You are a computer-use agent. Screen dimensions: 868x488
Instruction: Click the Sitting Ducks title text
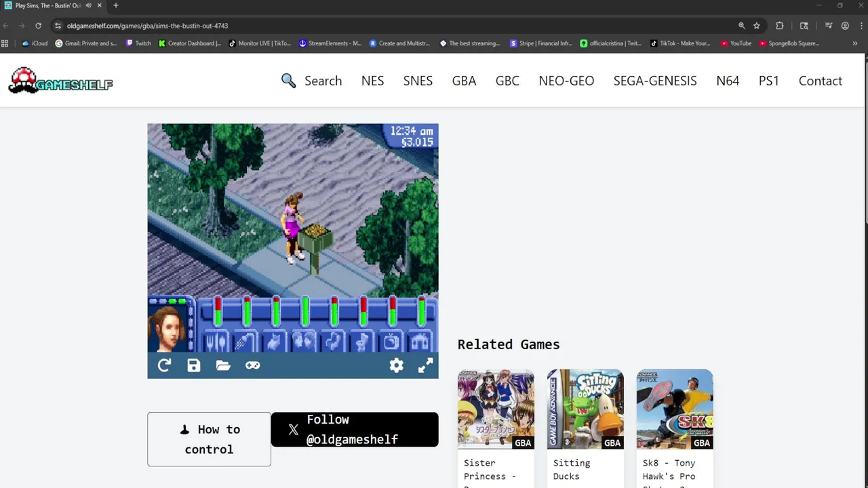click(572, 470)
